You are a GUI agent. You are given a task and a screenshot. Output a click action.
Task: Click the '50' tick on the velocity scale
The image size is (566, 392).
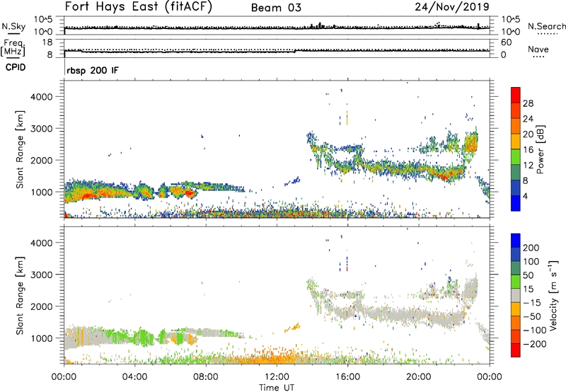tap(528, 275)
